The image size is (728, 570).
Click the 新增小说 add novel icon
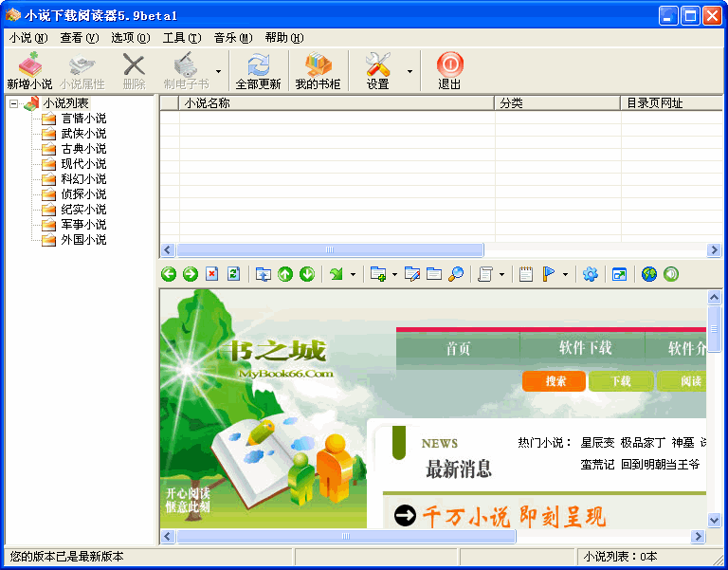point(29,70)
